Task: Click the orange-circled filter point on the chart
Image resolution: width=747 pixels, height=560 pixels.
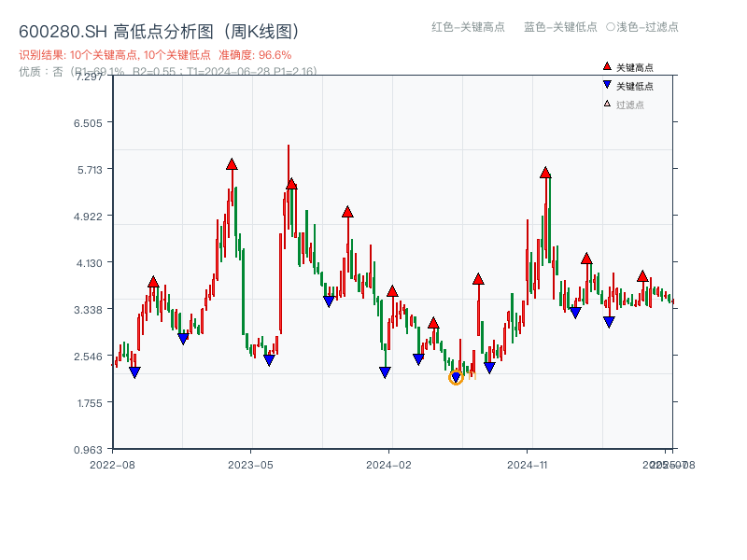Action: 457,379
